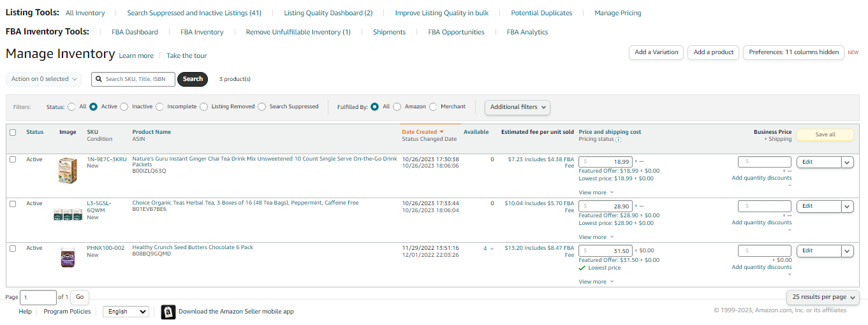Viewport: 868px width, 325px height.
Task: Click the pricing status info icon
Action: (x=619, y=140)
